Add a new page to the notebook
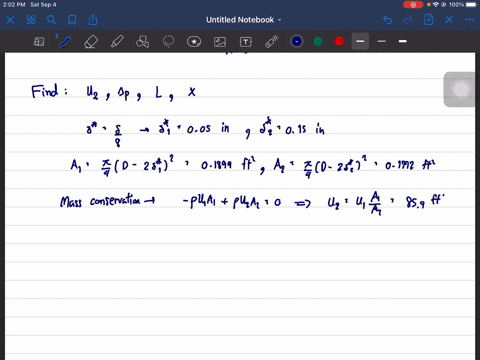 (429, 20)
